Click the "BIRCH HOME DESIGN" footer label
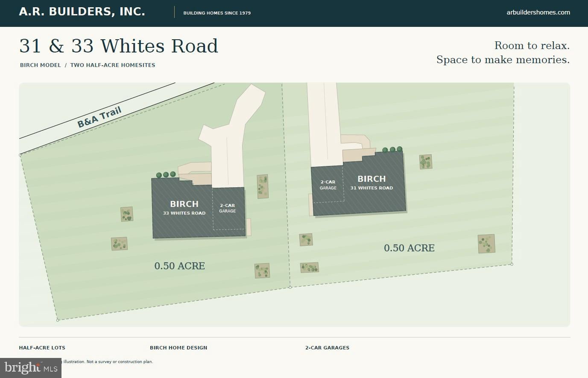The width and height of the screenshot is (588, 378). 178,348
